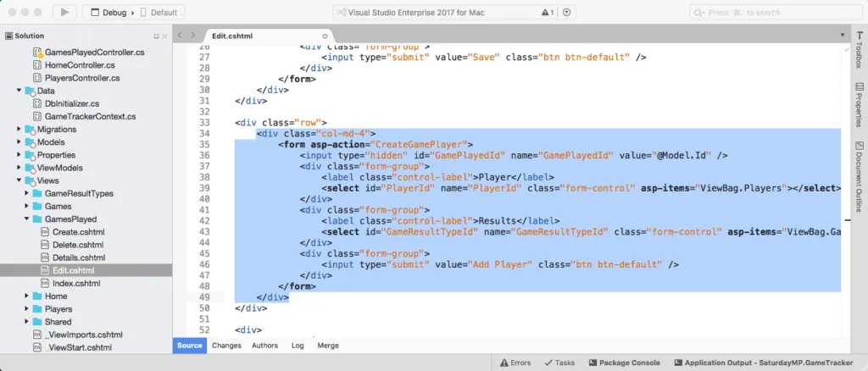The height and width of the screenshot is (371, 868).
Task: Click the search field in the toolbar
Action: tap(774, 12)
